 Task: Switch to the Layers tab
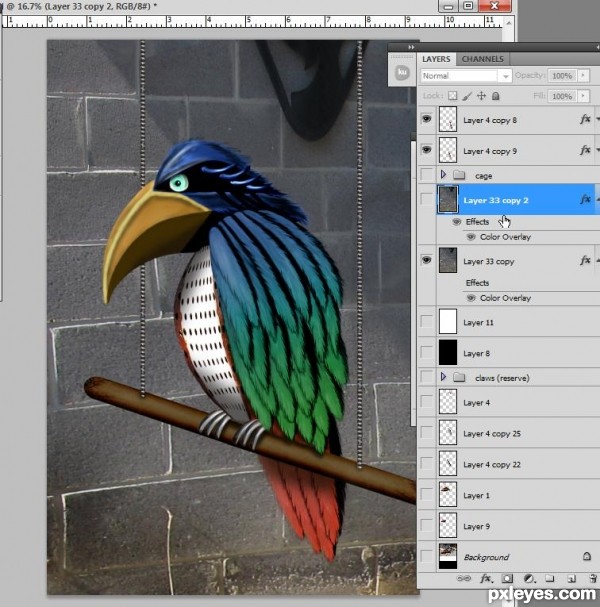(436, 59)
